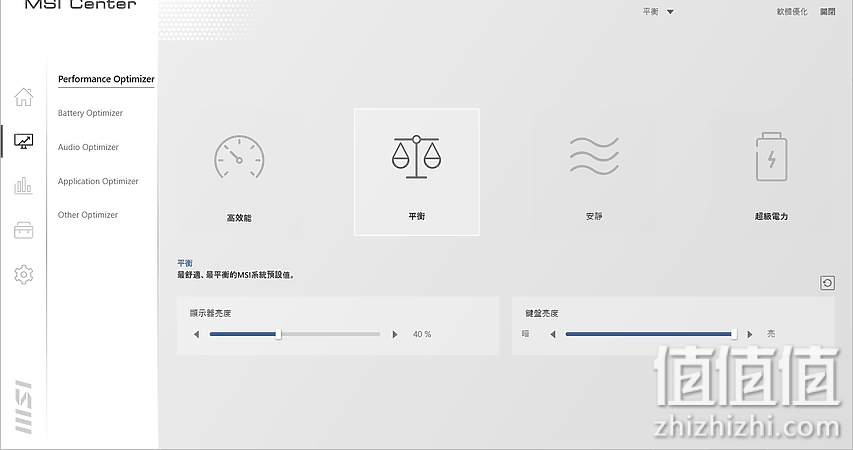
Task: Select the 高效能 speedometer mode
Action: [x=239, y=172]
